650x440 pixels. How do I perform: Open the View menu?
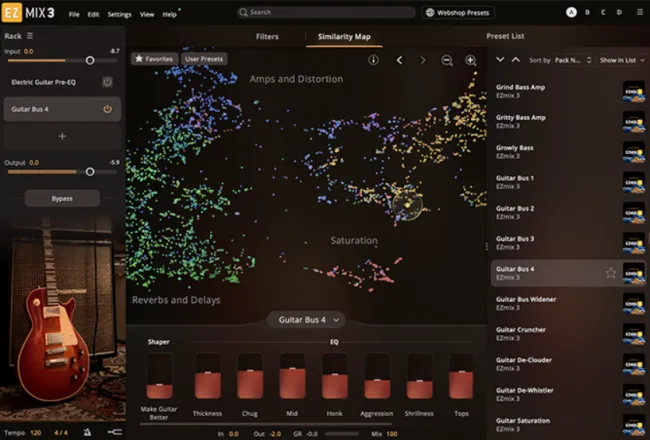click(147, 14)
